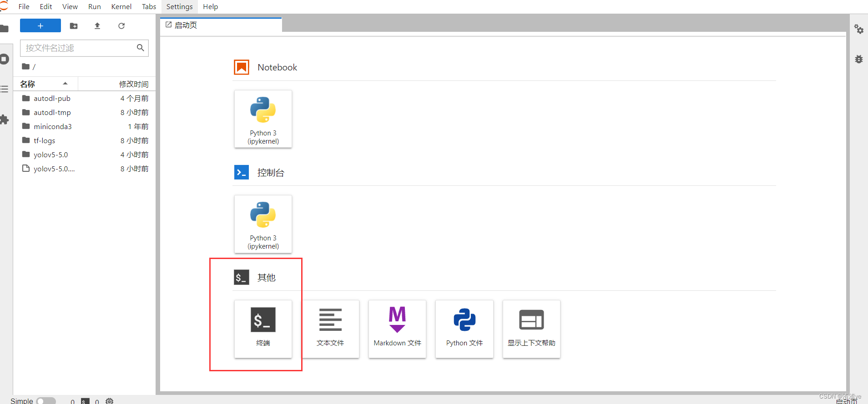This screenshot has height=404, width=868.
Task: Create a new Markdown 文件
Action: pos(397,329)
